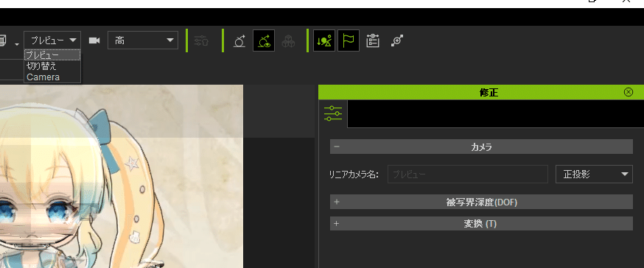Select the camera record tool icon
The height and width of the screenshot is (268, 644).
pos(239,40)
